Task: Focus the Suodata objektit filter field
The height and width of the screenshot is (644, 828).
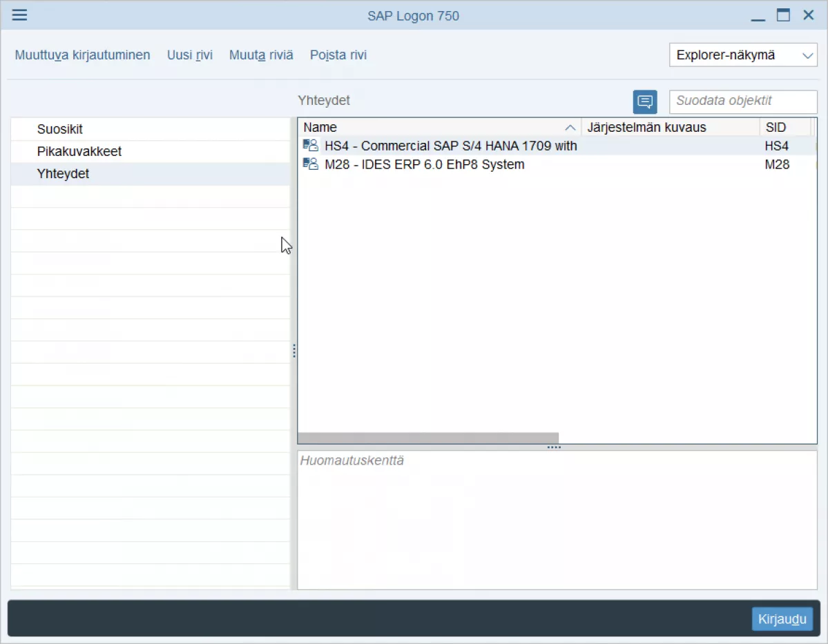Action: pos(743,101)
